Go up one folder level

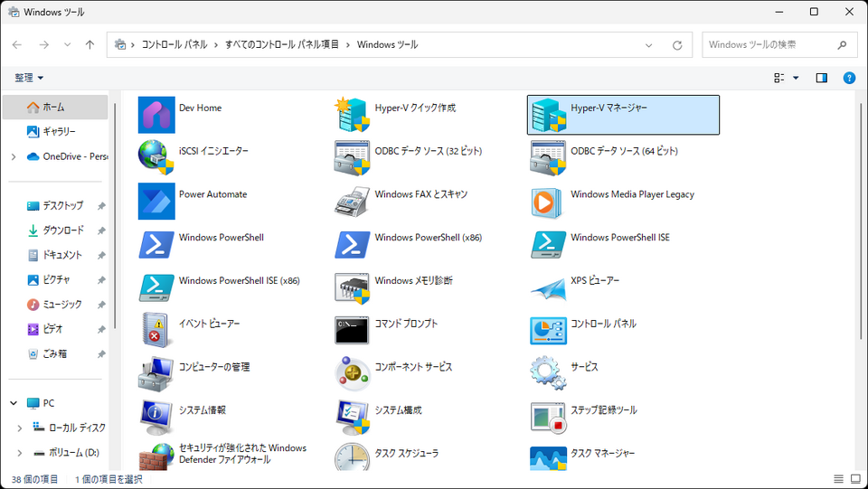click(x=90, y=45)
